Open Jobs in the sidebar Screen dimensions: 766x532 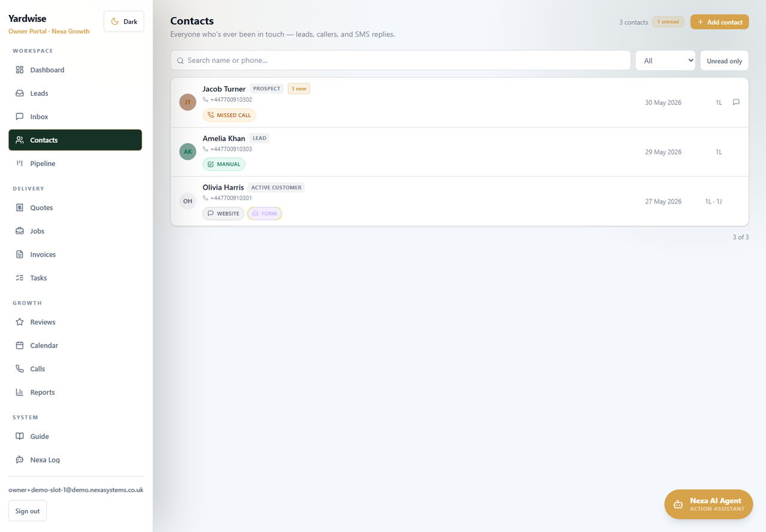75,231
